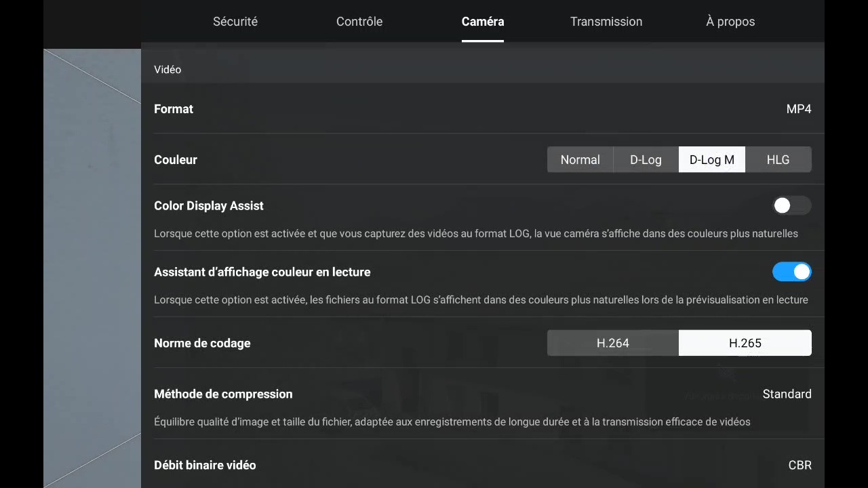868x488 pixels.
Task: Change Standard compression method value
Action: [787, 394]
